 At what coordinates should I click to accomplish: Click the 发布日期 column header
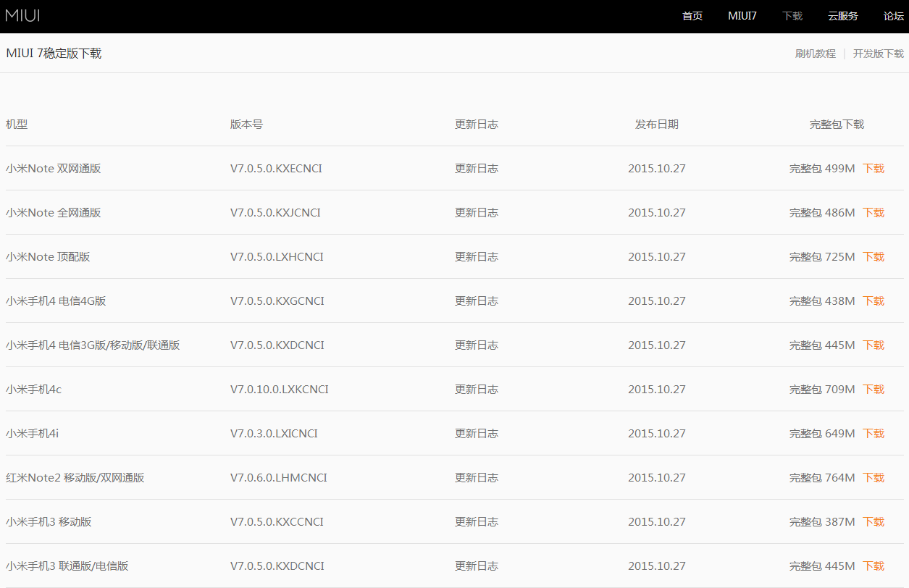pyautogui.click(x=657, y=125)
